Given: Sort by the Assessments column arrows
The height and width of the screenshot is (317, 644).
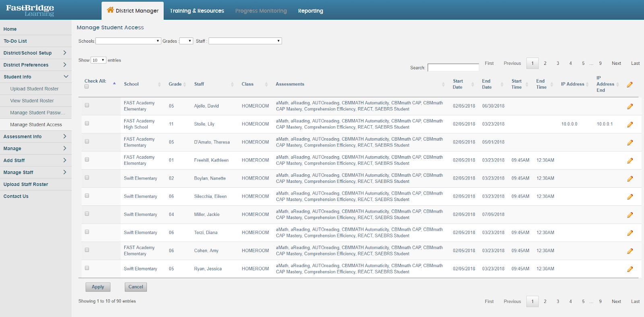Looking at the screenshot, I should coord(443,84).
